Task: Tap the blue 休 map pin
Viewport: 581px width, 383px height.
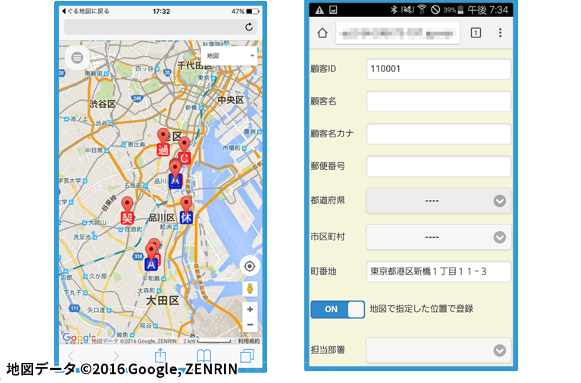Action: 186,210
